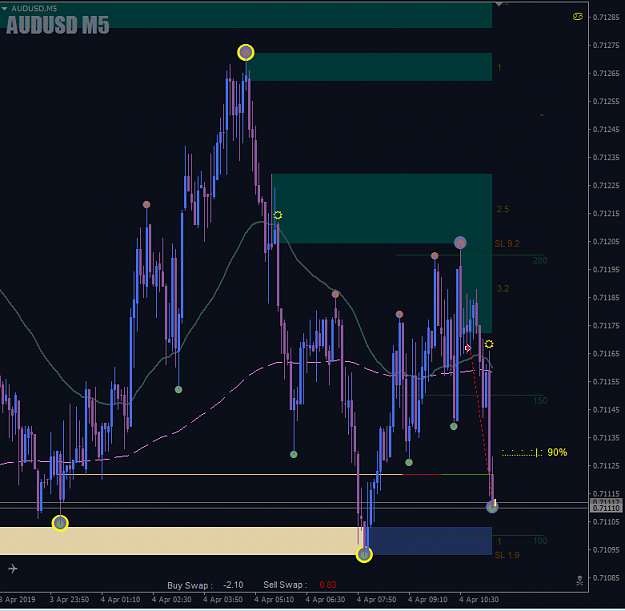Click the large AUDUSD M5 label
The image size is (625, 611).
58,25
